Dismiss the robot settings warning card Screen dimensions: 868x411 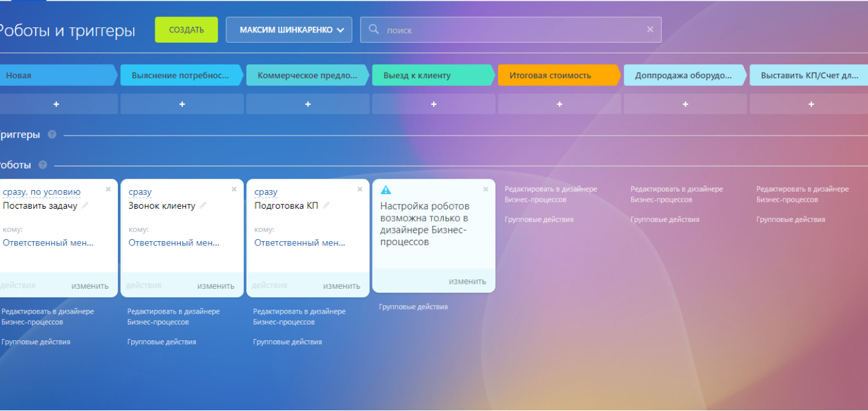(x=486, y=189)
